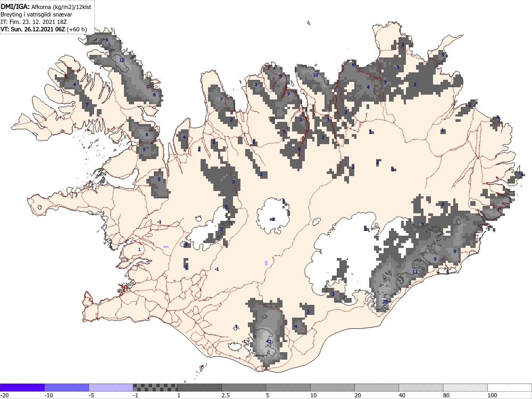Click the "2.5" legend scale label

click(226, 396)
